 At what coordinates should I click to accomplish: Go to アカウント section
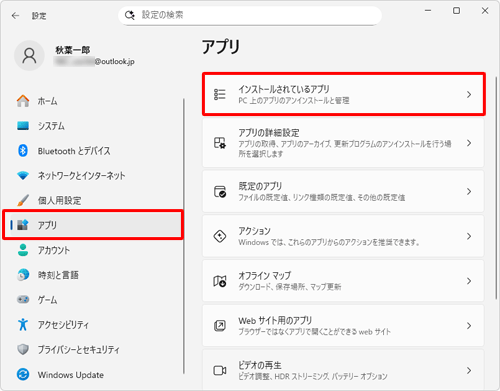(95, 250)
